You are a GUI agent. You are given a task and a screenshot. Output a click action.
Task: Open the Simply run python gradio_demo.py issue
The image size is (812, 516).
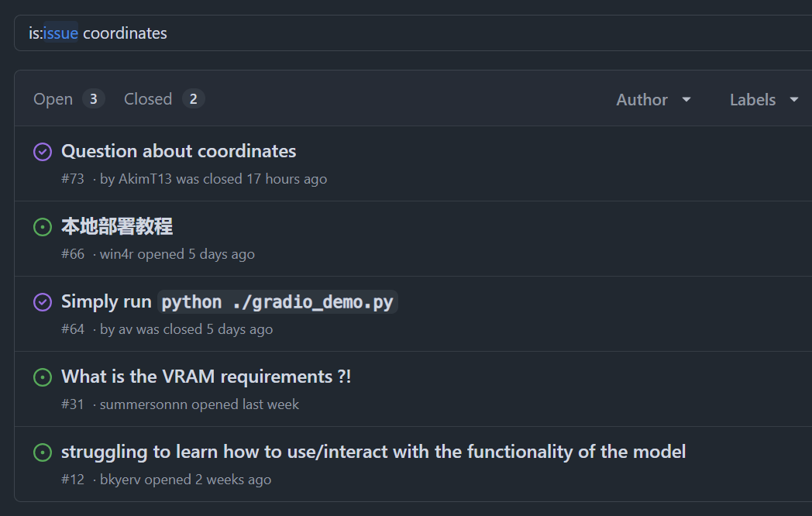(x=229, y=301)
